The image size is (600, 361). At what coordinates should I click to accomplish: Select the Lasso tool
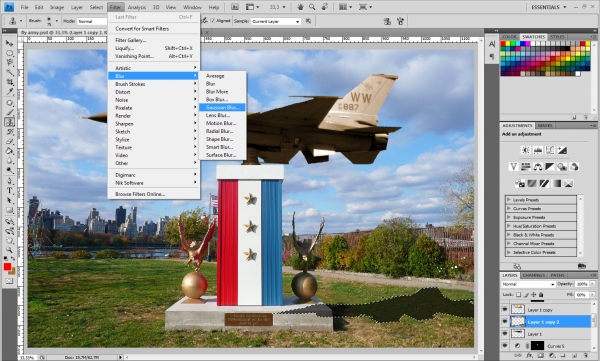click(x=9, y=63)
